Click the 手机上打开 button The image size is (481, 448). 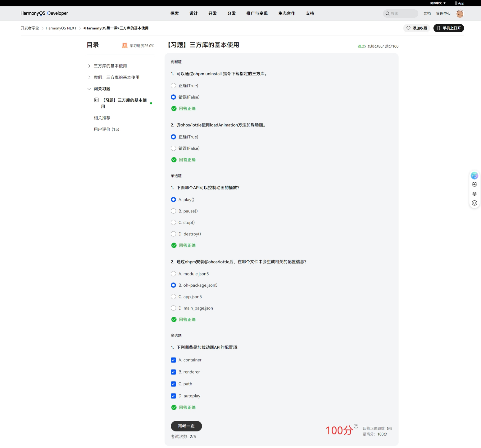point(449,28)
